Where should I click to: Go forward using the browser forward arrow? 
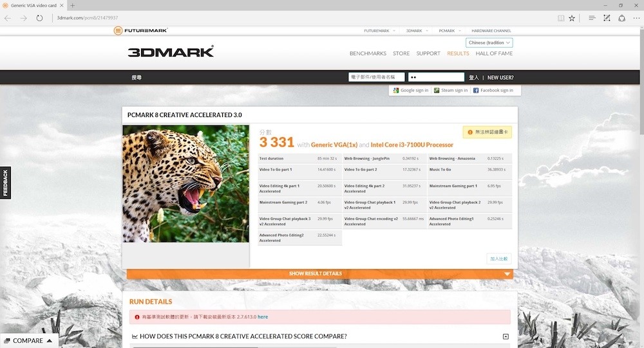click(24, 18)
